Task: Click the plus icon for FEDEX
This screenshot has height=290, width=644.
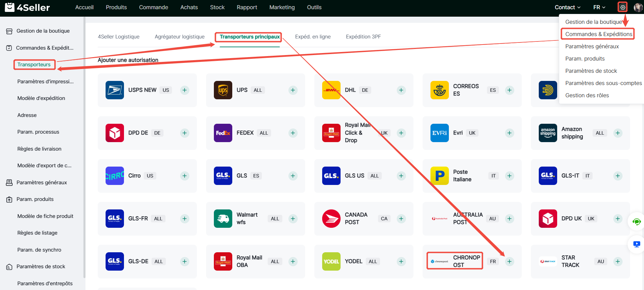Action: (x=293, y=133)
